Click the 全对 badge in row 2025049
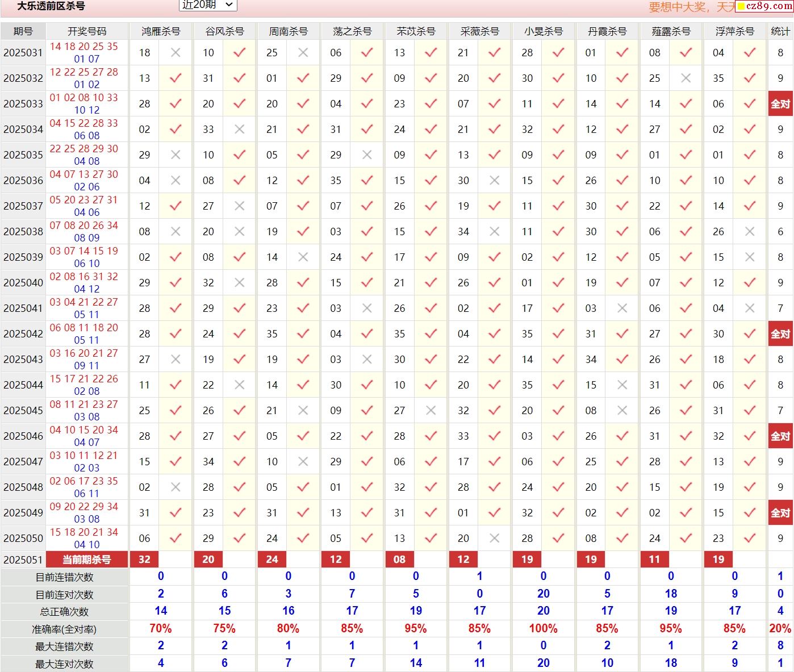The height and width of the screenshot is (672, 794). 780,513
